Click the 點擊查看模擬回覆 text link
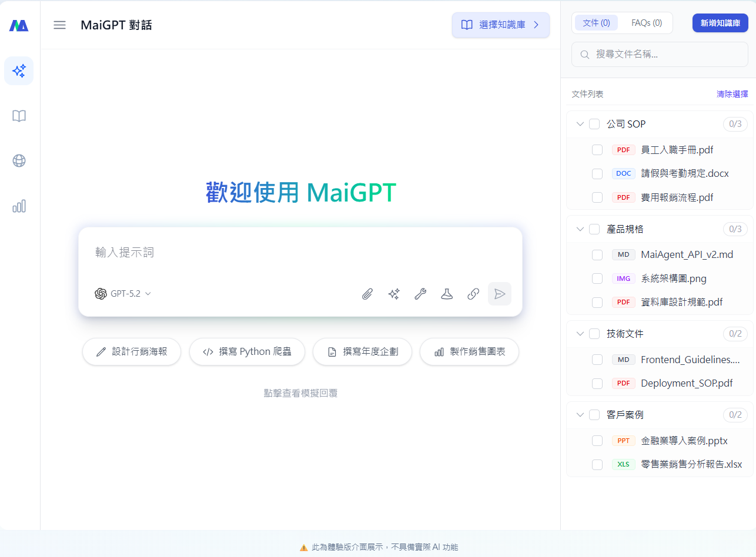This screenshot has height=557, width=756. coord(300,393)
